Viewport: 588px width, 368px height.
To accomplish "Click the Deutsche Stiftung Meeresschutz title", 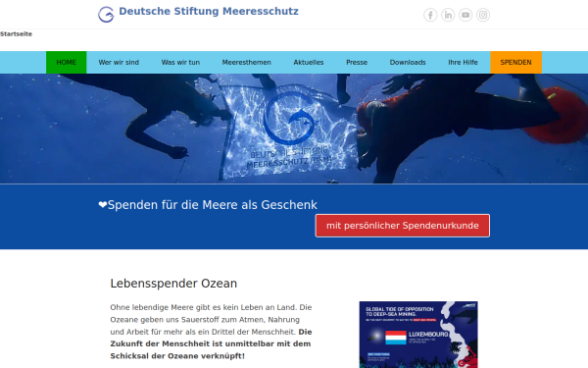I will coord(209,11).
